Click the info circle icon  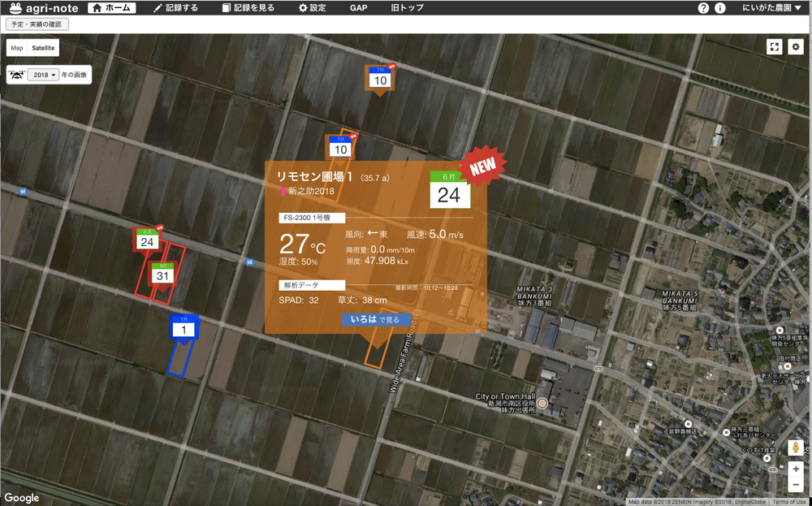click(x=719, y=8)
